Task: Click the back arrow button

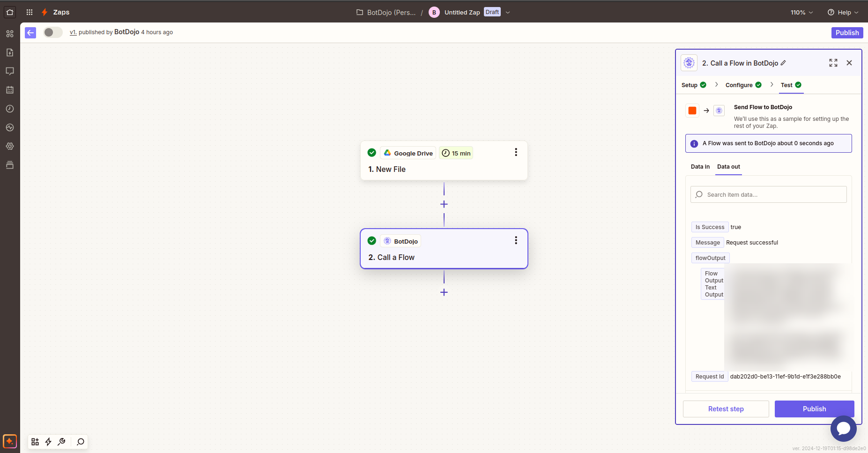Action: pyautogui.click(x=30, y=33)
